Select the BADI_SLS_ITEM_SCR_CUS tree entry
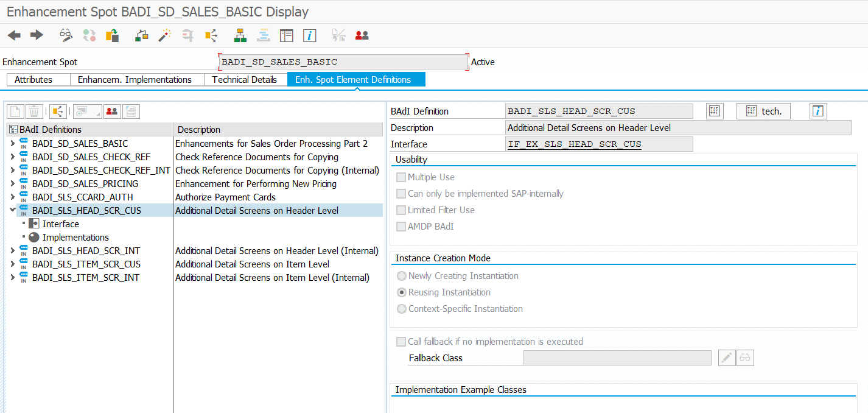The height and width of the screenshot is (413, 868). [86, 264]
